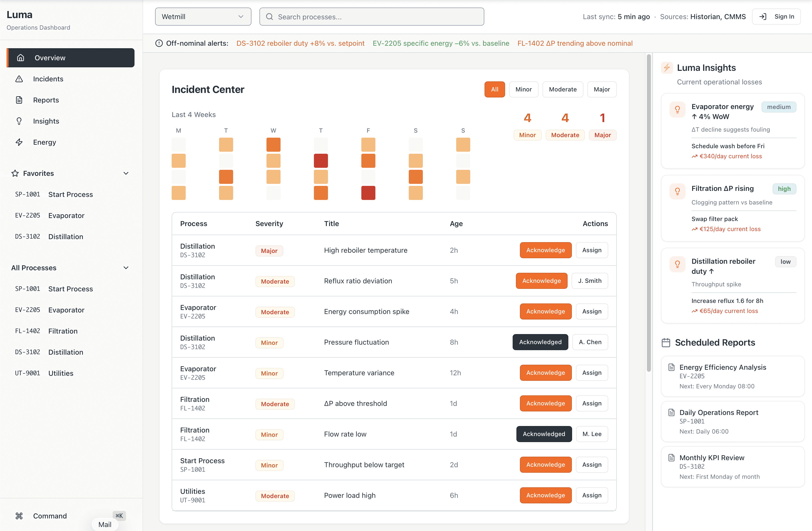
Task: Open the Wetmill site dropdown
Action: [203, 17]
